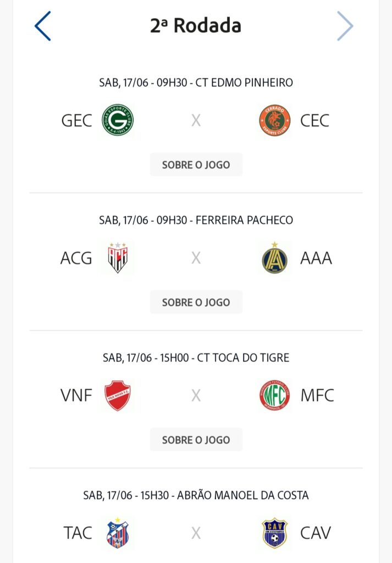
Task: Click the Goiás Esporte Clube crest
Action: (x=118, y=120)
